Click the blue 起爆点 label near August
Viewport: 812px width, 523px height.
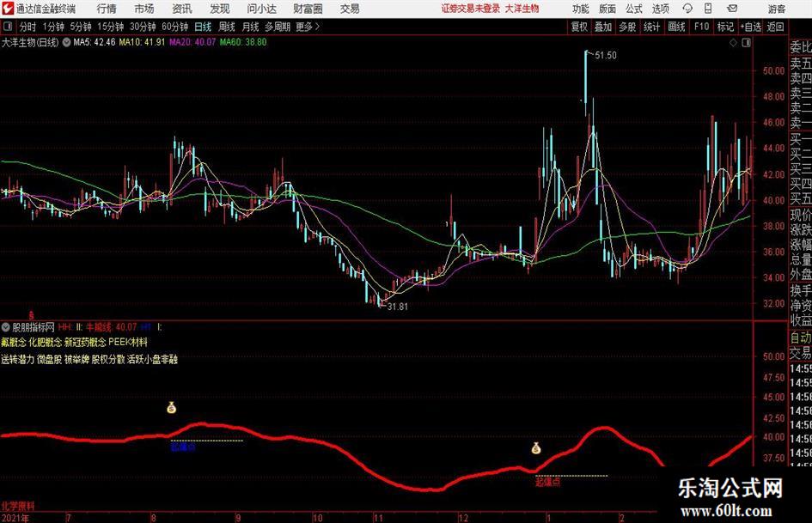183,447
